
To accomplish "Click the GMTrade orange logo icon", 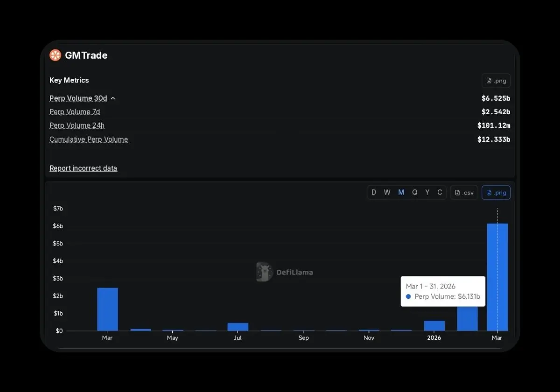I will coord(55,55).
